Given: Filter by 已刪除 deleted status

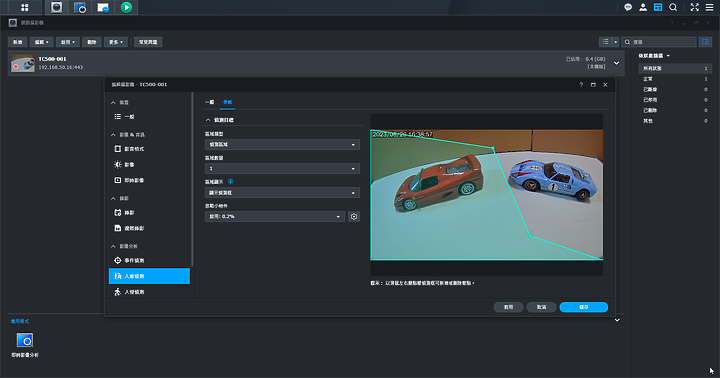Looking at the screenshot, I should point(675,110).
